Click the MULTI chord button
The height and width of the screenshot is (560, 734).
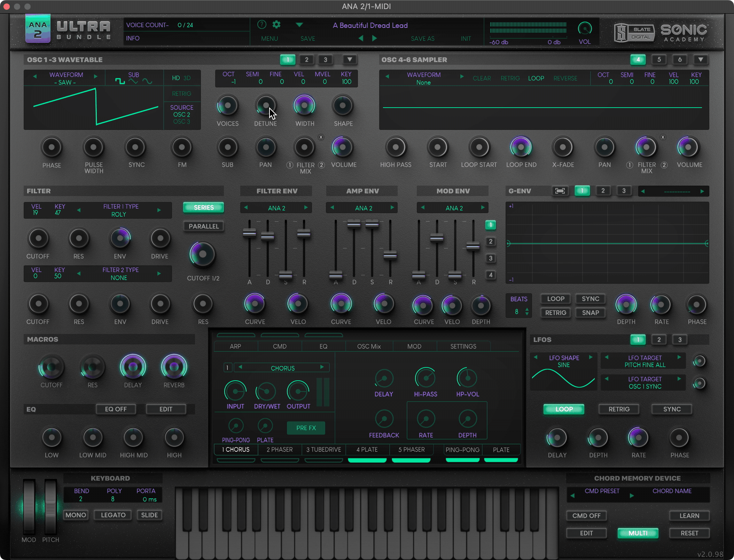(638, 533)
